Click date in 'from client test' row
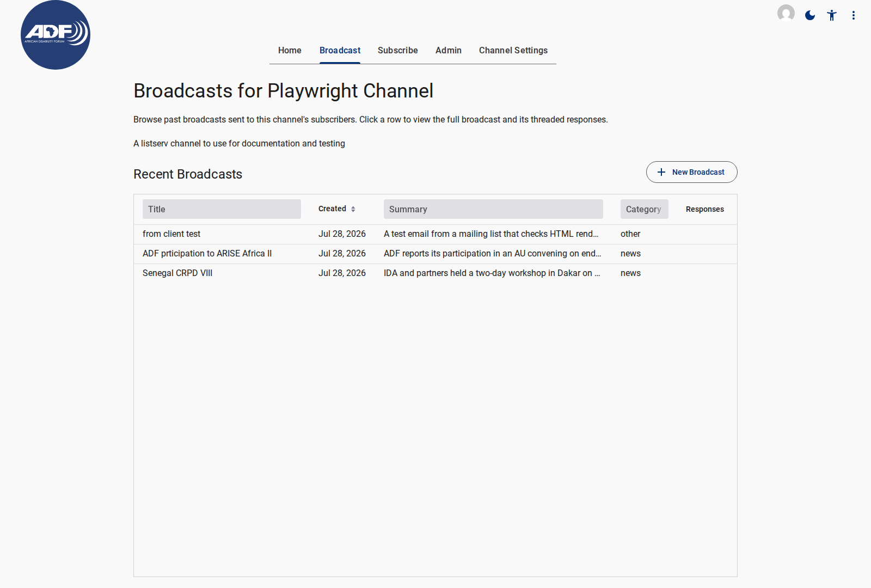Image resolution: width=871 pixels, height=588 pixels. click(342, 234)
